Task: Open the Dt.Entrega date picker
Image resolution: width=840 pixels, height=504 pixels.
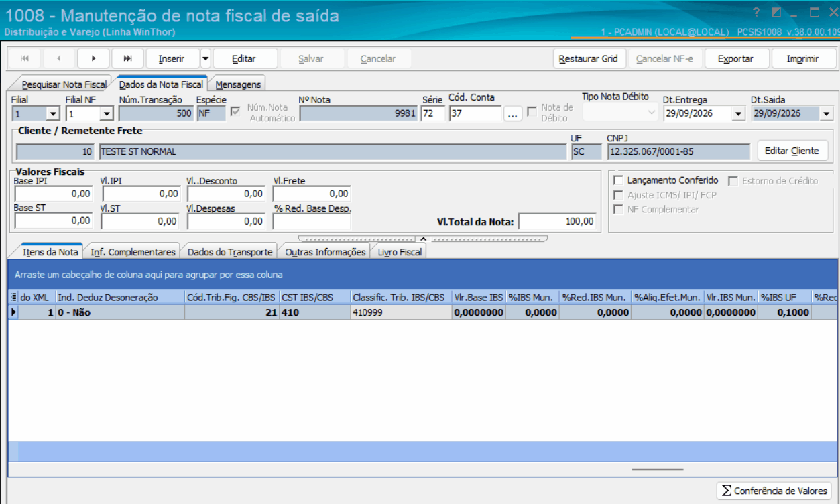Action: [x=738, y=114]
